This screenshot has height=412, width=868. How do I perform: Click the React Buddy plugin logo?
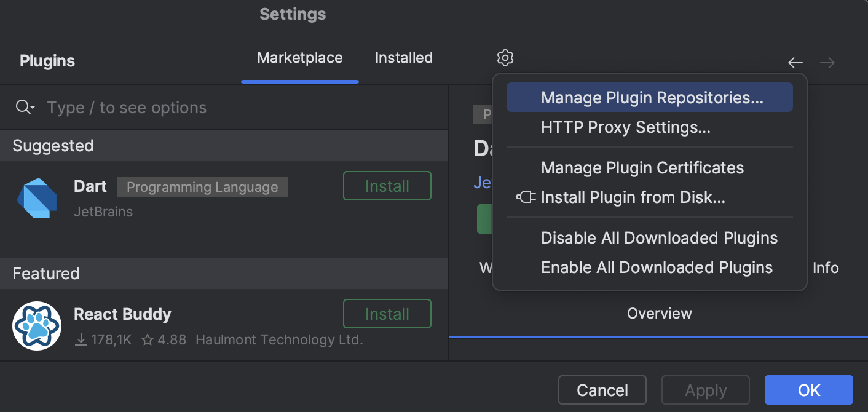(x=37, y=326)
